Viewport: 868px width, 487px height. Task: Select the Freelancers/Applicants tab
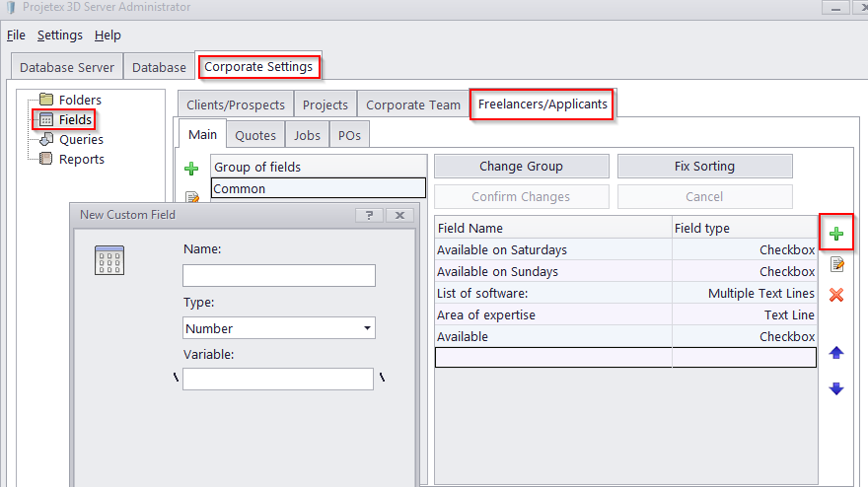point(542,104)
